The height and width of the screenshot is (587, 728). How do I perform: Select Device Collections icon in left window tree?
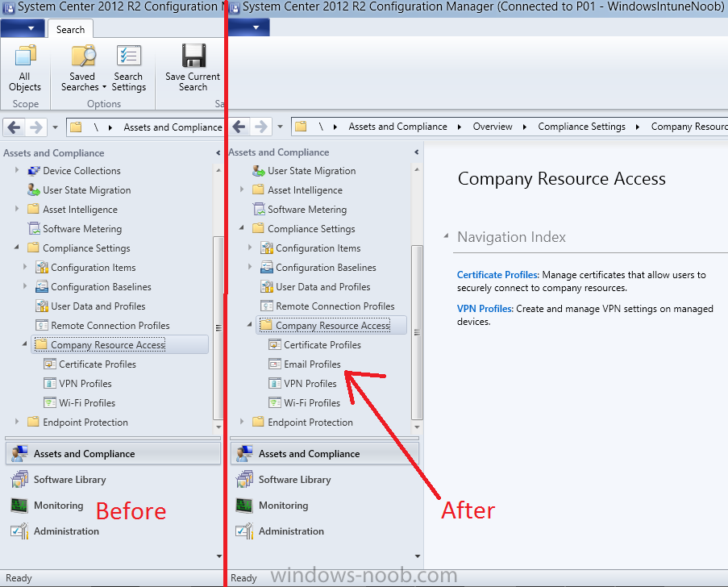coord(33,171)
